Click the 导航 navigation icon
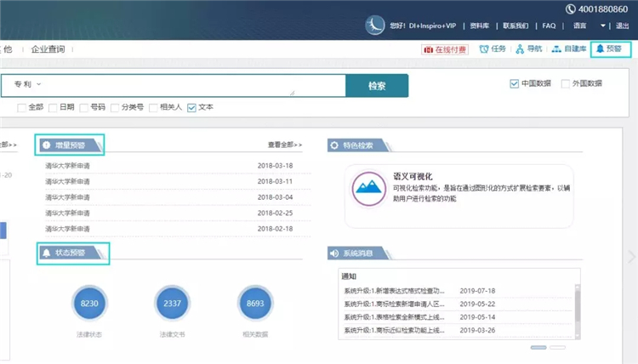The height and width of the screenshot is (364, 638). click(x=520, y=49)
